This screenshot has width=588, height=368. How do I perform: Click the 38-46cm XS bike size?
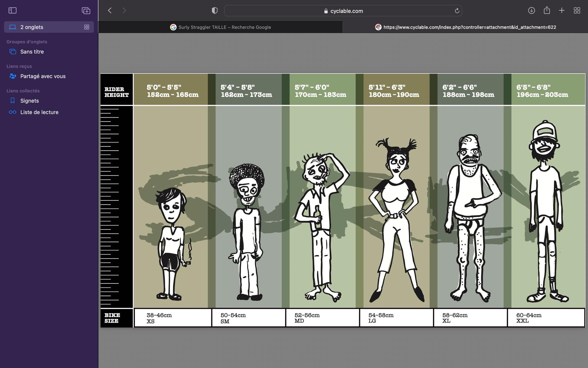(173, 318)
